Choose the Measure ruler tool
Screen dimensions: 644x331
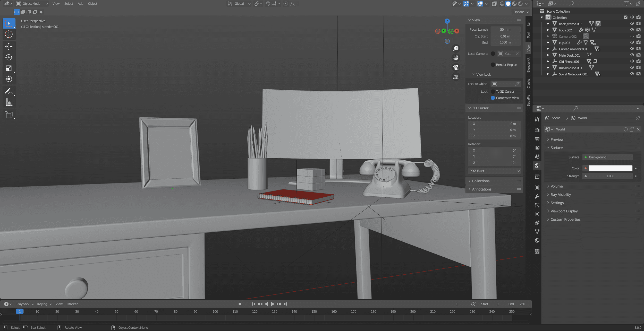tap(9, 102)
